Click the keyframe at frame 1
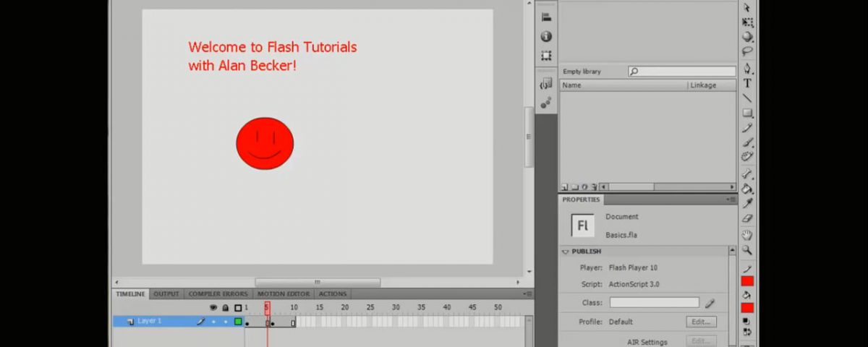868x347 pixels. (x=247, y=322)
